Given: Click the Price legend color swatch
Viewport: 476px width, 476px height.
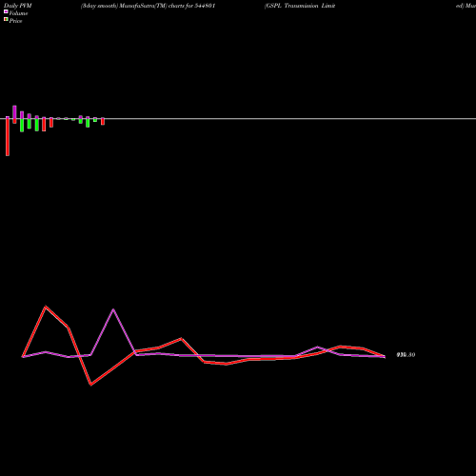Looking at the screenshot, I should click(x=6, y=20).
